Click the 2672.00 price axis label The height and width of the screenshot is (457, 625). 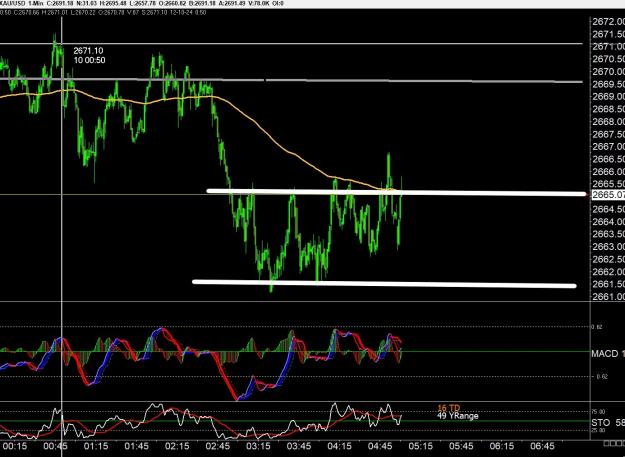click(609, 22)
